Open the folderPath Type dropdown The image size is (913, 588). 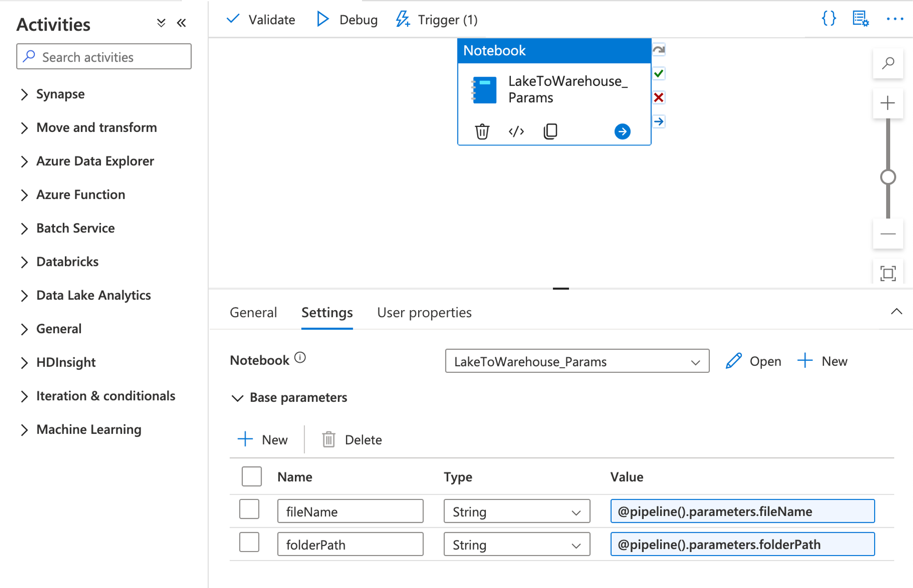pyautogui.click(x=517, y=544)
